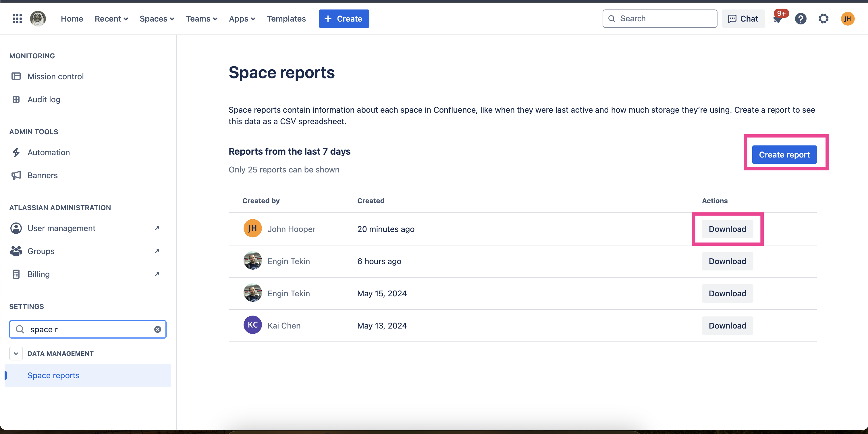The width and height of the screenshot is (868, 434).
Task: Click the 'Only 25 reports can be shown' note
Action: [284, 170]
